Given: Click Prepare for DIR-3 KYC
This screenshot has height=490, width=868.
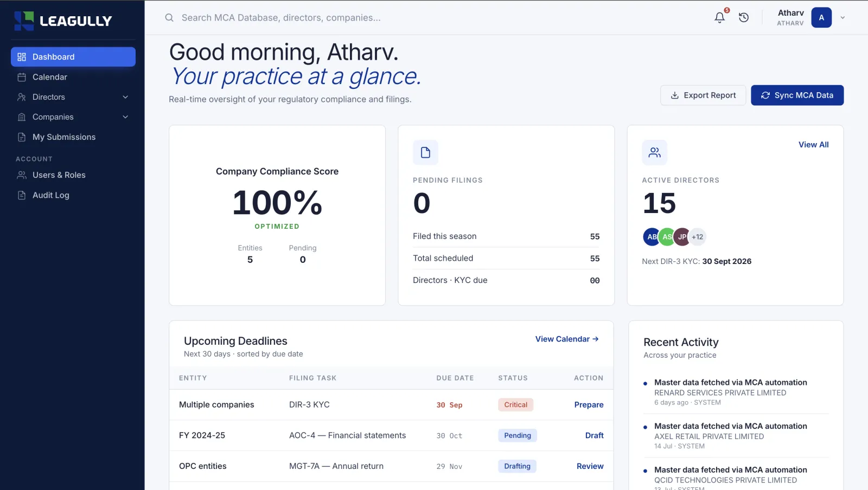Looking at the screenshot, I should click(x=589, y=405).
